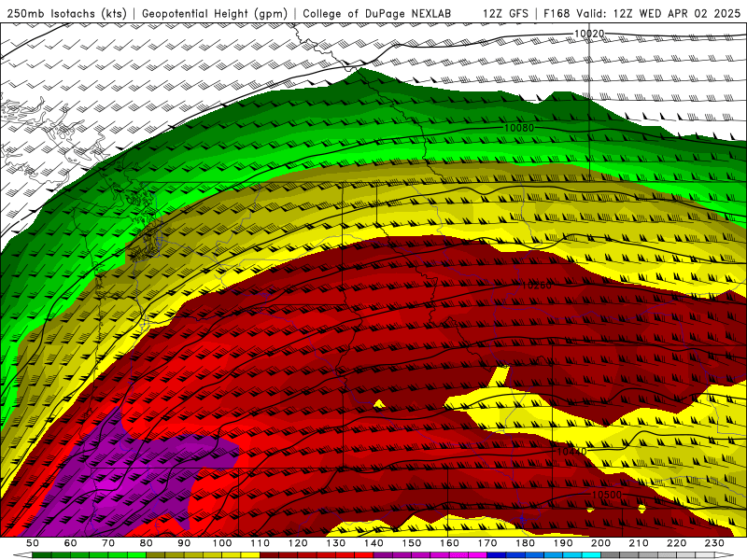Viewport: 747px width, 560px height.
Task: Click the 50 value on the color scale
Action: click(x=33, y=543)
